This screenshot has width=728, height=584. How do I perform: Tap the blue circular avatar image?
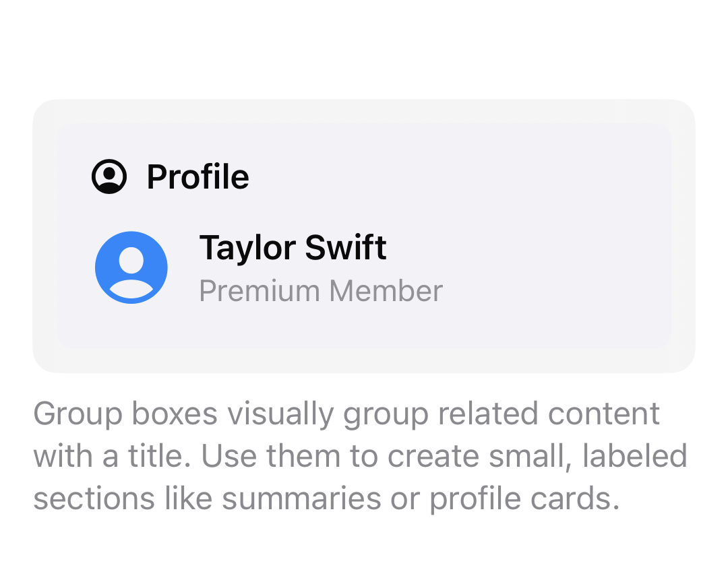click(131, 267)
